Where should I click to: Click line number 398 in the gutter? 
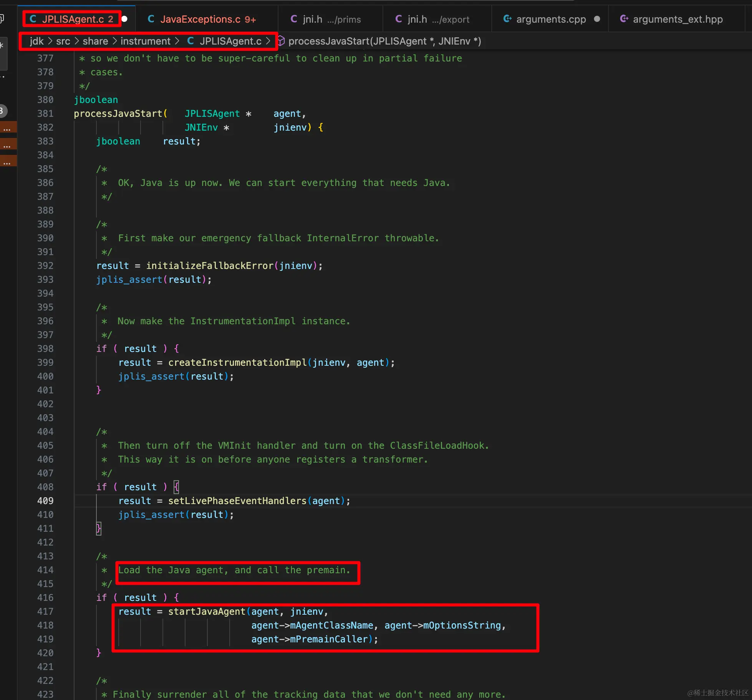[x=45, y=348]
